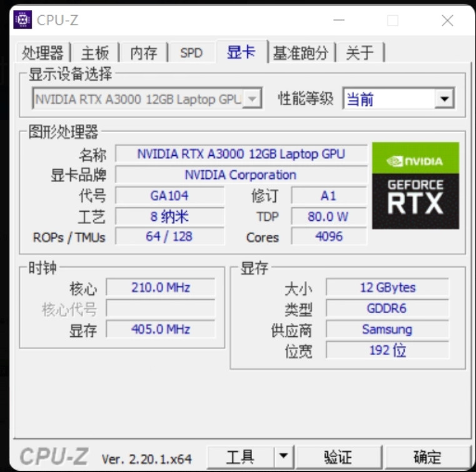This screenshot has width=476, height=472.
Task: Click the 4096 Cores value
Action: (328, 236)
